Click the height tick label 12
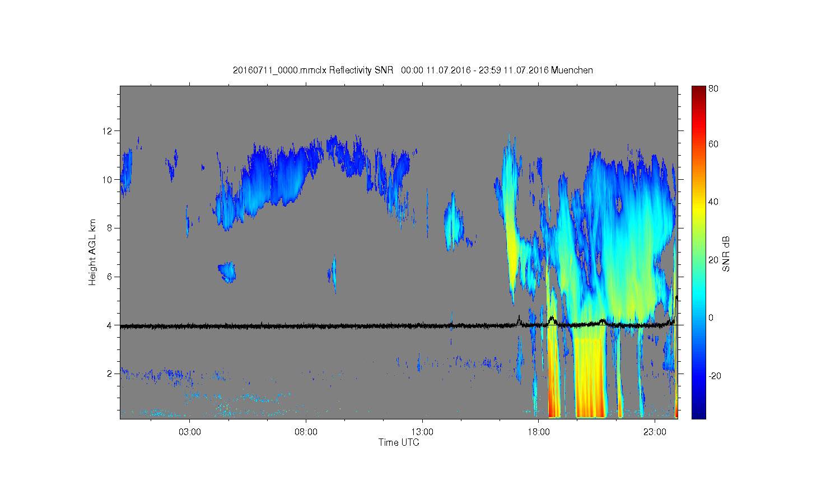The width and height of the screenshot is (840, 504). click(x=108, y=131)
